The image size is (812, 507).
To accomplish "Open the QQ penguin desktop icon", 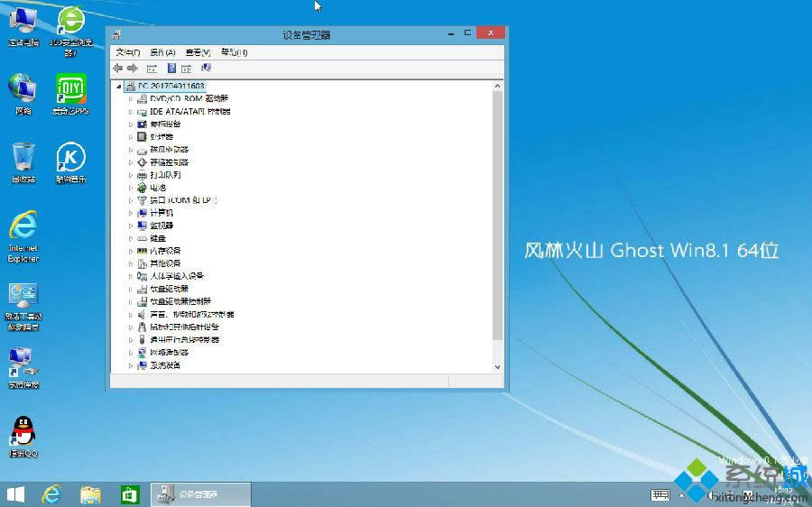I will (23, 431).
